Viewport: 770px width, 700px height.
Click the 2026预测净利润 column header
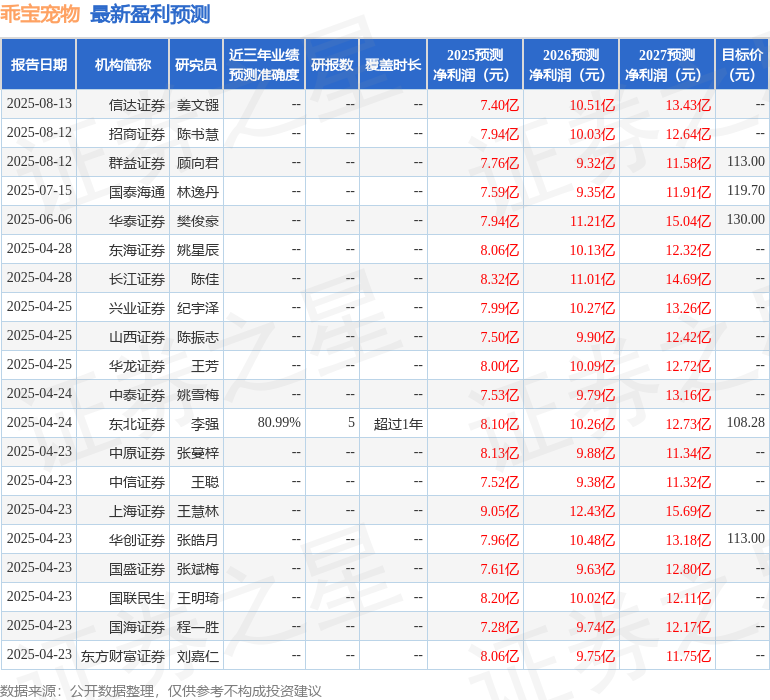tap(571, 65)
